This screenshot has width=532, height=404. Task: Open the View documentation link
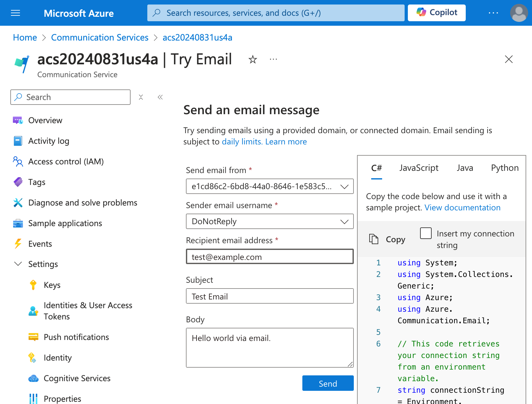463,208
